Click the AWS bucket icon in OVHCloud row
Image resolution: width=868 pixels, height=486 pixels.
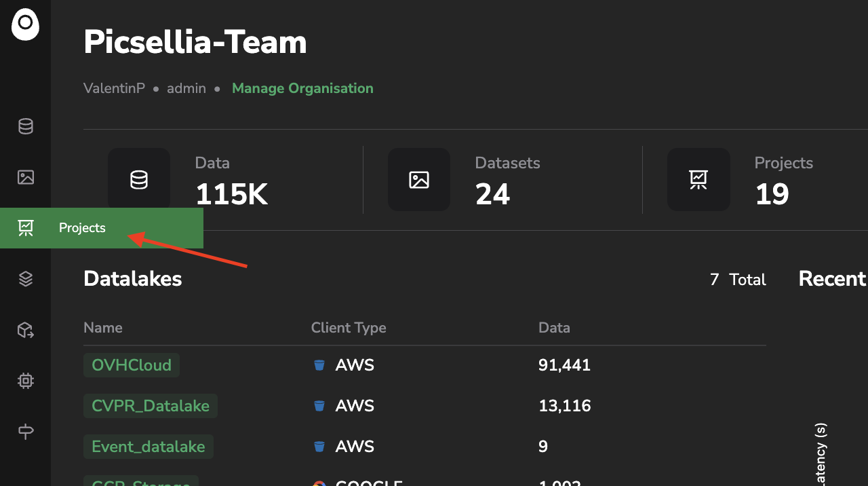(319, 365)
